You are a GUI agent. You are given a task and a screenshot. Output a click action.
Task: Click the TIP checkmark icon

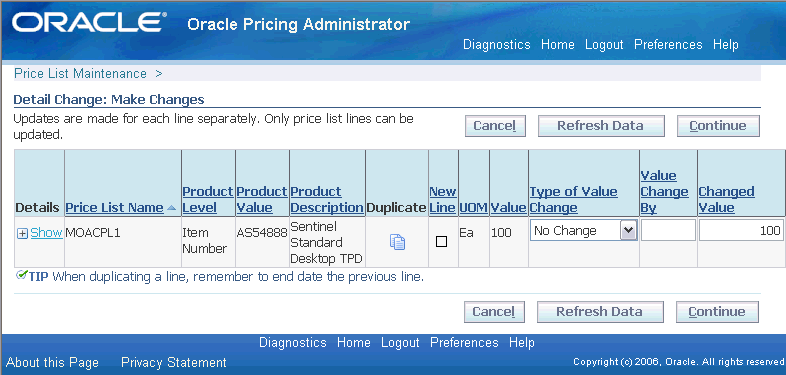(21, 274)
